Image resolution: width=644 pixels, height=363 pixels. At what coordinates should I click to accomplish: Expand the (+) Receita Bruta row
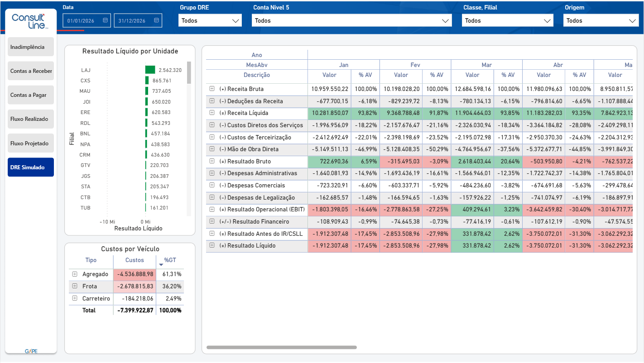tap(211, 89)
